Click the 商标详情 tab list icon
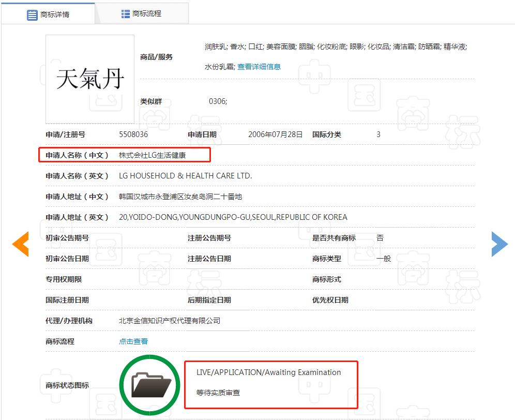Viewport: 515px width, 420px height. coord(33,14)
